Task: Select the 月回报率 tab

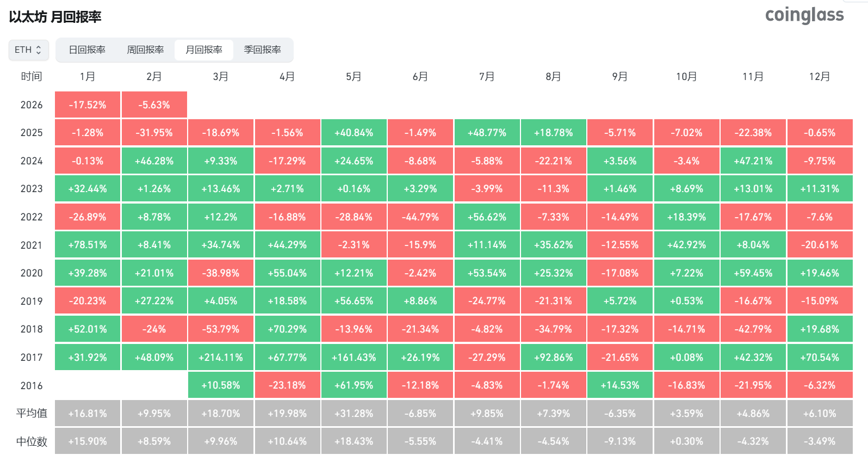Action: click(x=204, y=50)
